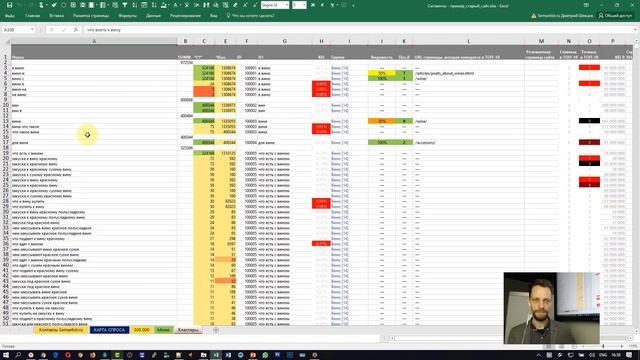Open the Вид ribbon tab
The height and width of the screenshot is (360, 640).
(x=213, y=16)
